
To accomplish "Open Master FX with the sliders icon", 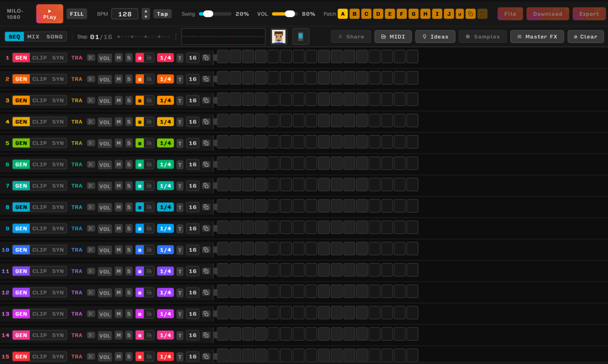I will [537, 36].
